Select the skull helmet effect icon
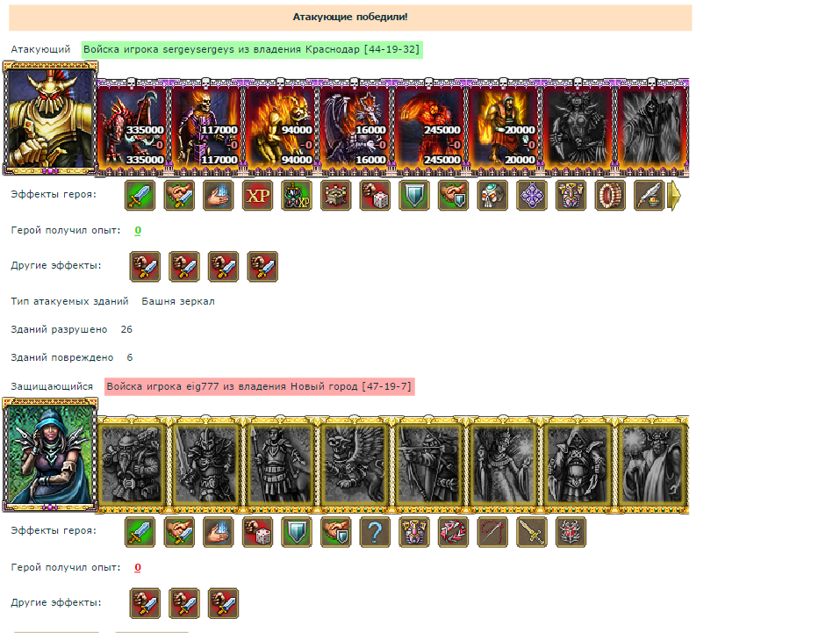 click(492, 196)
